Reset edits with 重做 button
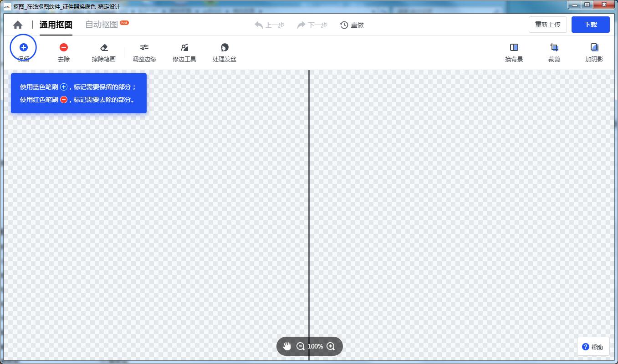Viewport: 618px width, 364px height. pos(352,25)
